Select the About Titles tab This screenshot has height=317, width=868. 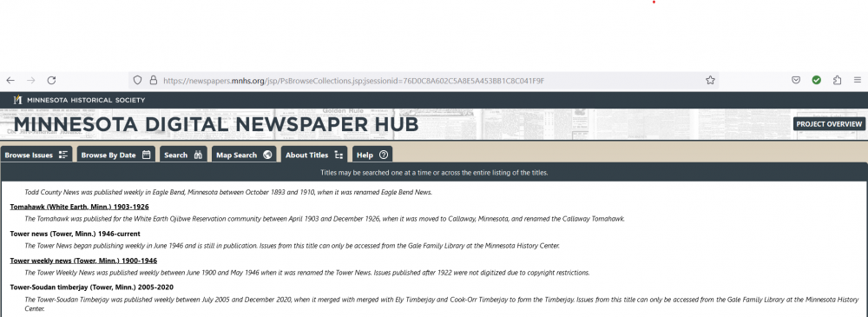click(314, 155)
